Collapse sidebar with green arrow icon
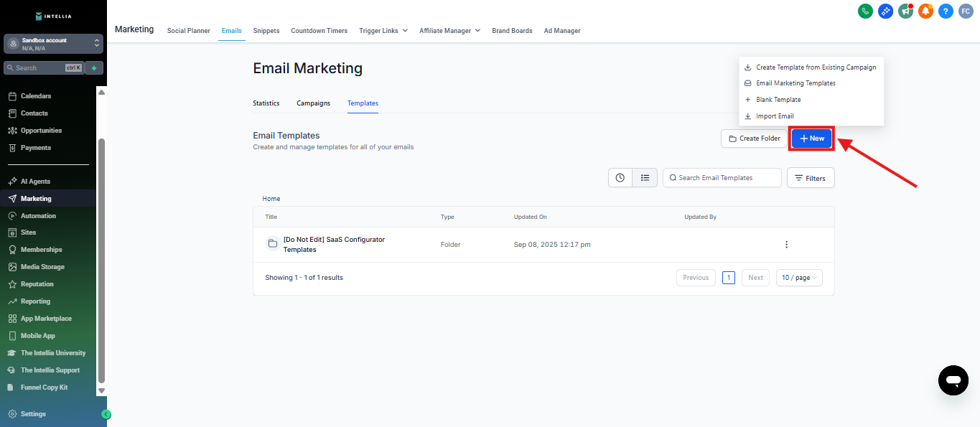Image resolution: width=980 pixels, height=427 pixels. point(106,414)
